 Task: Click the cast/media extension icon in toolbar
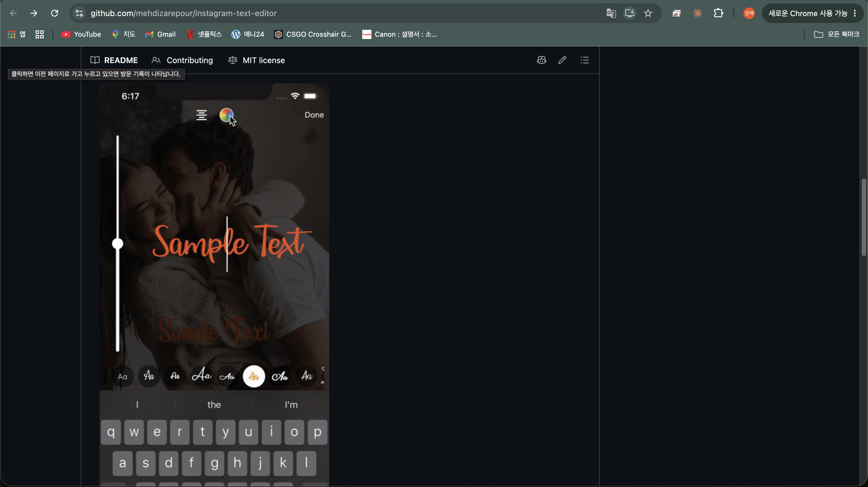[x=676, y=13]
